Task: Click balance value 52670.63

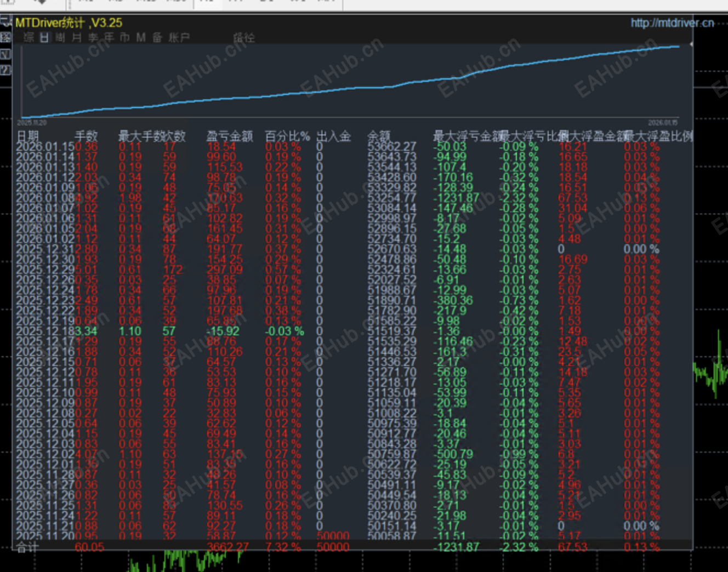Action: pyautogui.click(x=392, y=249)
